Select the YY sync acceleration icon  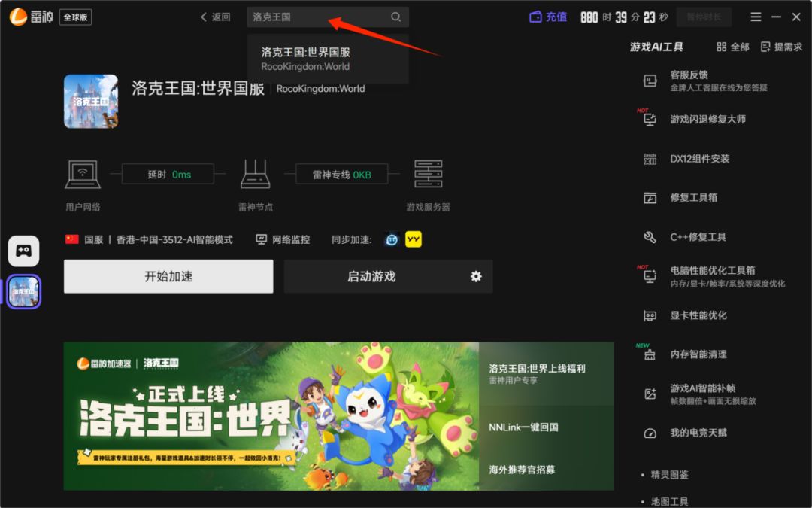414,239
